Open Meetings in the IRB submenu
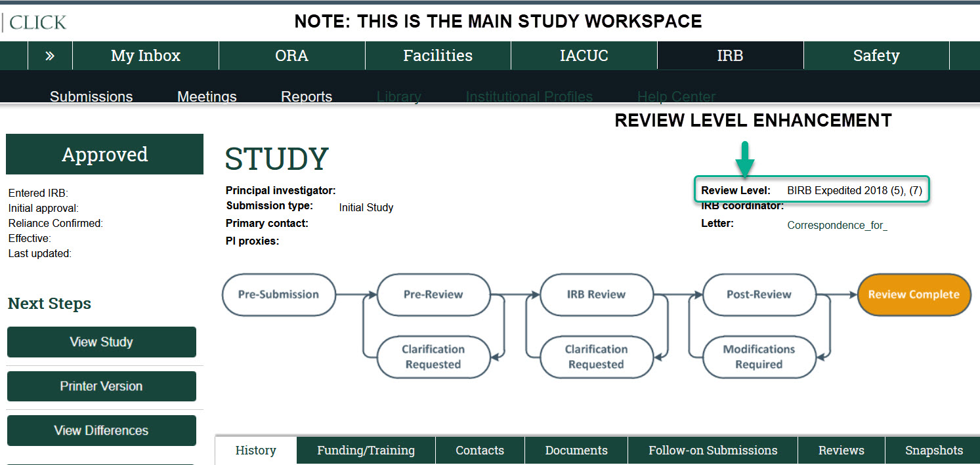 pos(207,96)
